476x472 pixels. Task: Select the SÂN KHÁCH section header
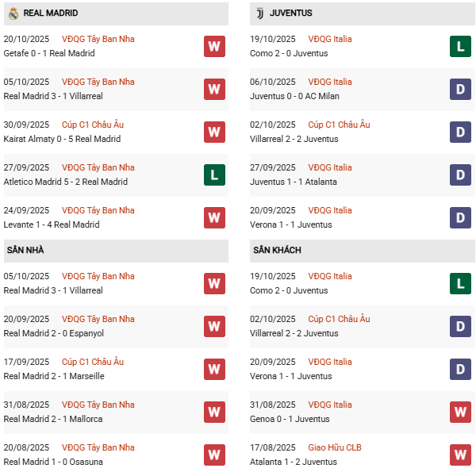pyautogui.click(x=277, y=250)
